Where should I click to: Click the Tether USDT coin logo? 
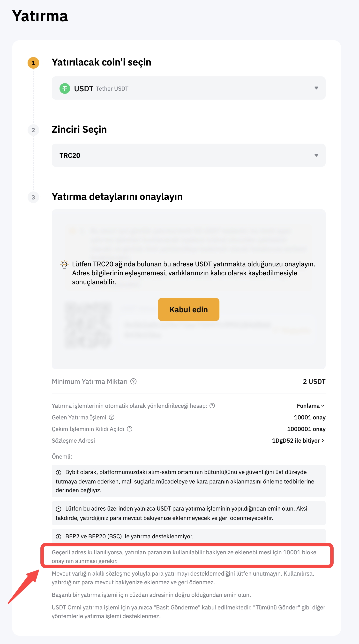[65, 88]
